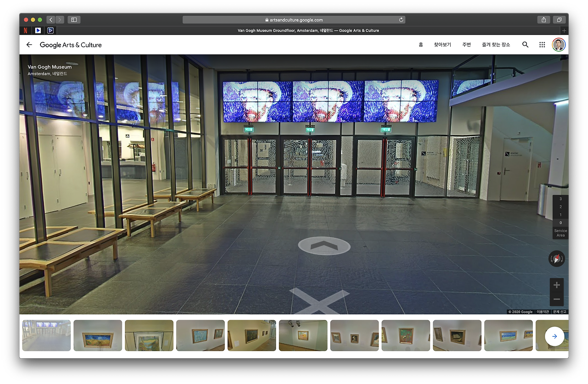Select the first thumbnail showing the entrance lobby
The image size is (588, 384).
46,335
